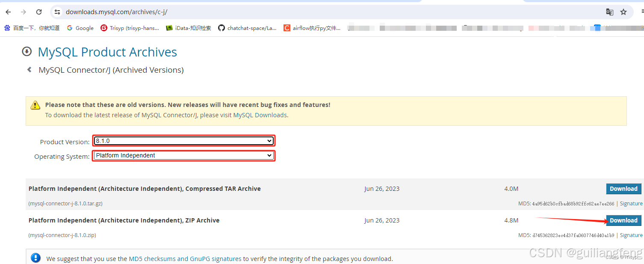
Task: Click the MD5 hash of the tar.gz file
Action: click(573, 204)
